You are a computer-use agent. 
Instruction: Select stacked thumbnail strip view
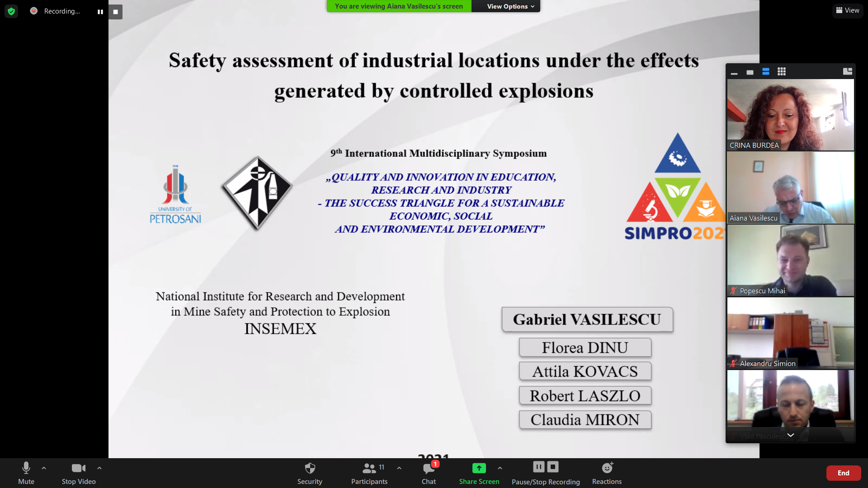click(766, 71)
